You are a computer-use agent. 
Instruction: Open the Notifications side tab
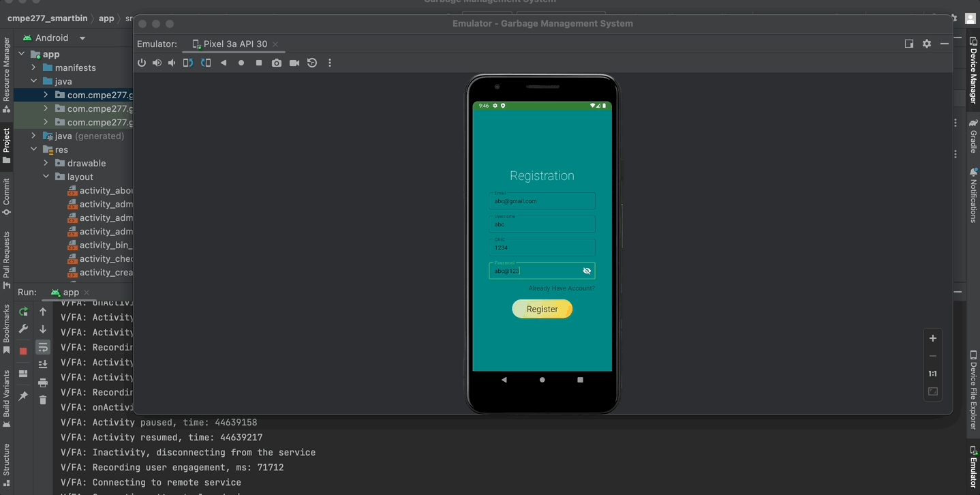[973, 195]
